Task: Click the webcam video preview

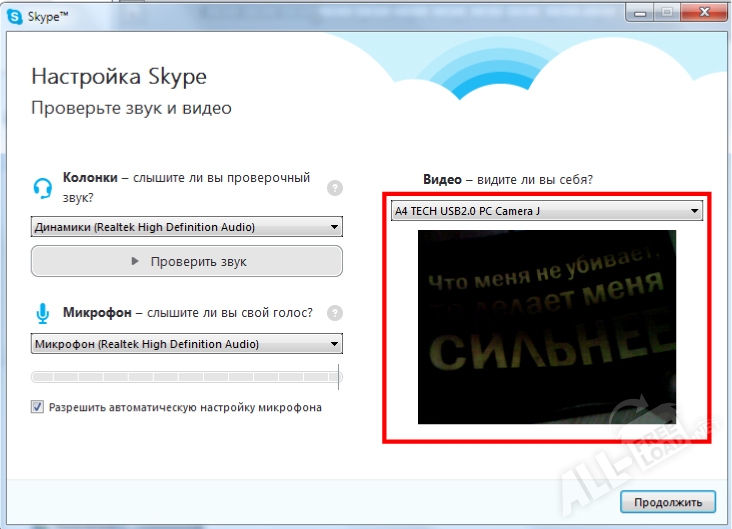Action: point(547,327)
